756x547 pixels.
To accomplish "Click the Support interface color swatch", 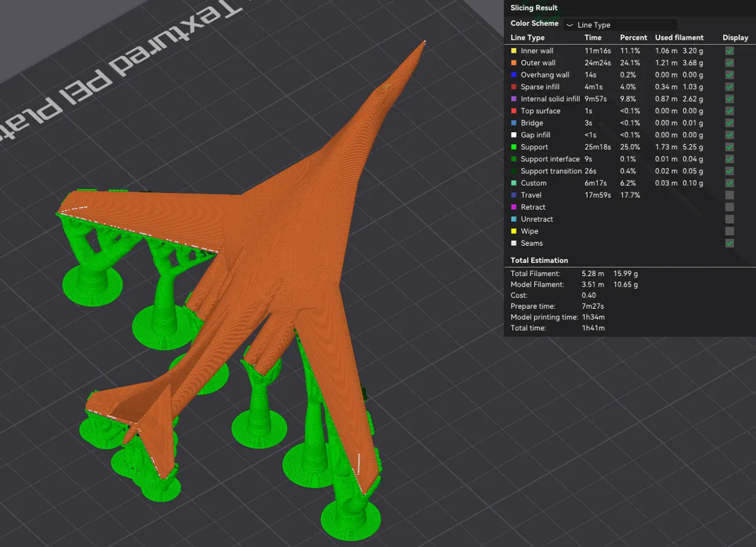I will [x=513, y=159].
